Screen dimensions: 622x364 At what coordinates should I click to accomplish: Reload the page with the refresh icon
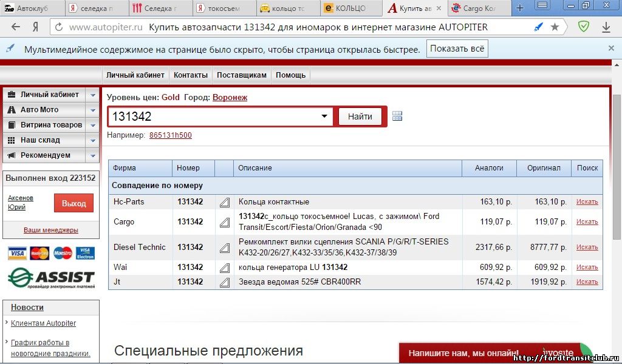click(59, 27)
